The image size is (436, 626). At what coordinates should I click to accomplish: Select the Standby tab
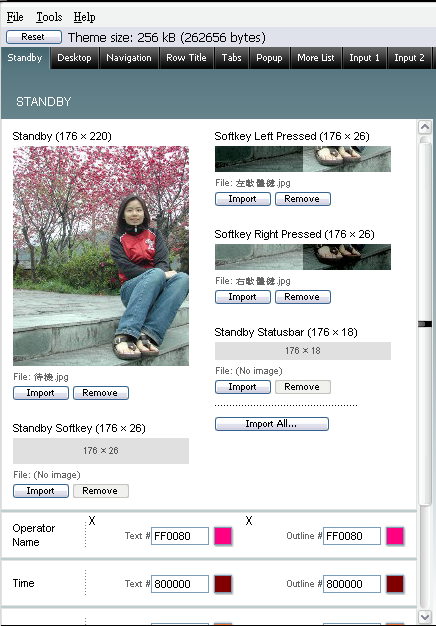[25, 58]
